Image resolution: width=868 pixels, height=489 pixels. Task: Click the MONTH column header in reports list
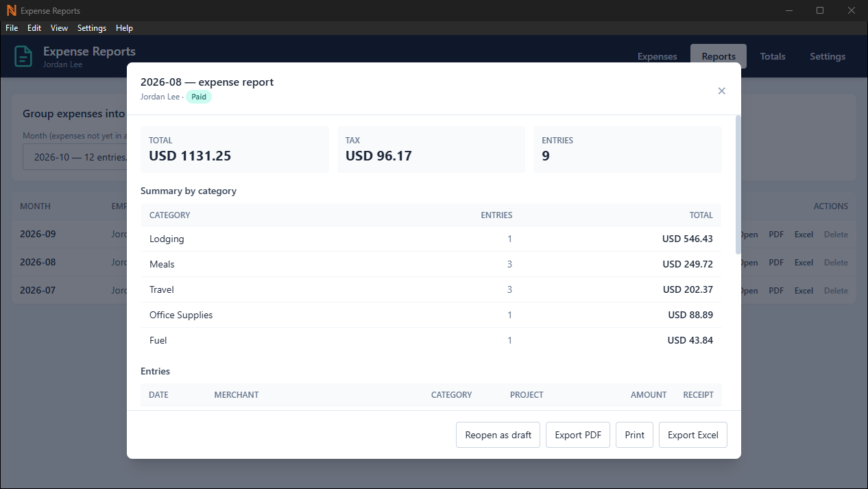click(x=35, y=206)
